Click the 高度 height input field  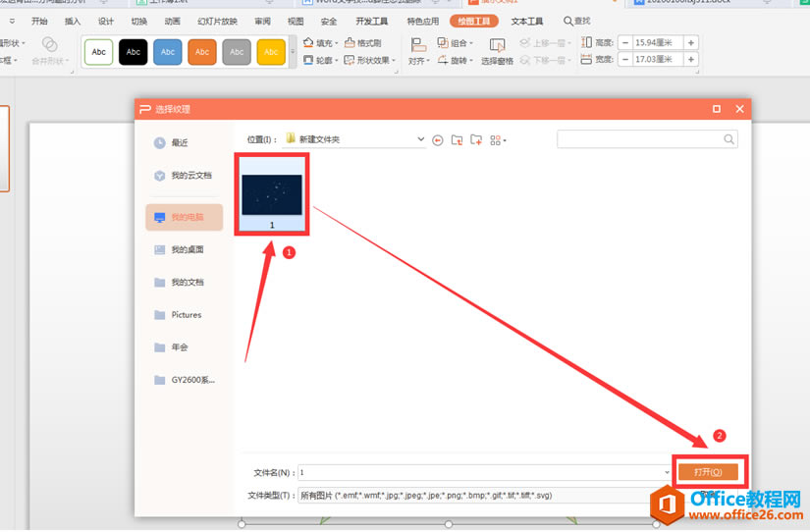658,43
